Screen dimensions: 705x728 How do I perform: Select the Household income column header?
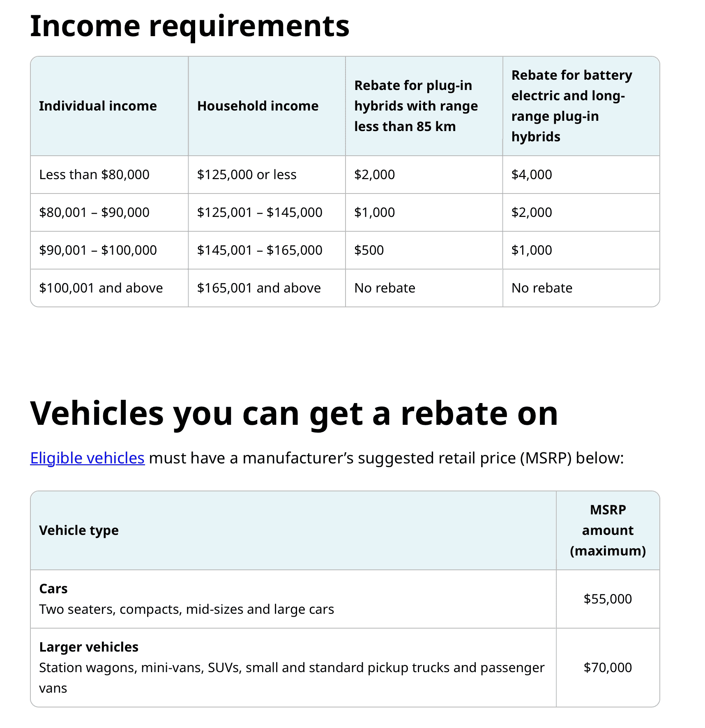click(x=258, y=106)
